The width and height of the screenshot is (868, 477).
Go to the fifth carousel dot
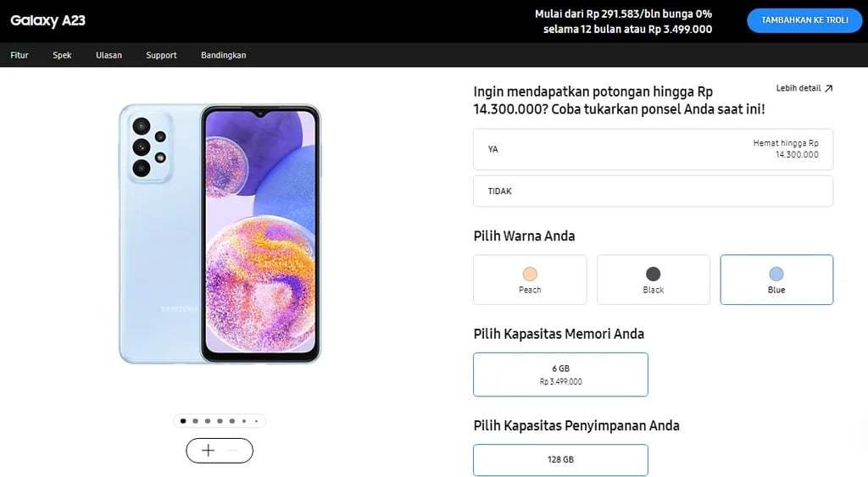(232, 421)
